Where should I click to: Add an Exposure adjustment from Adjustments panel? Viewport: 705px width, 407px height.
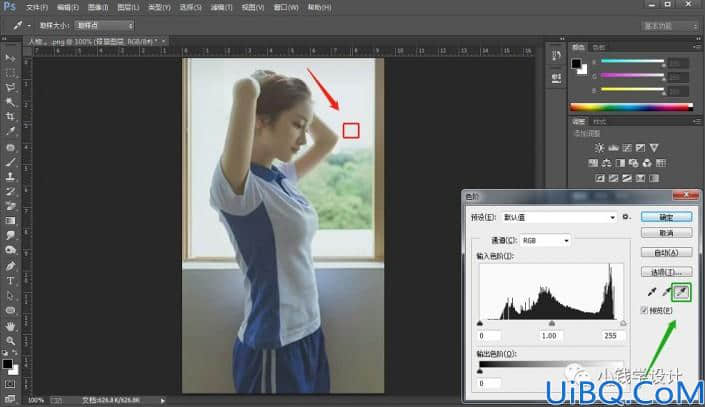(x=640, y=148)
